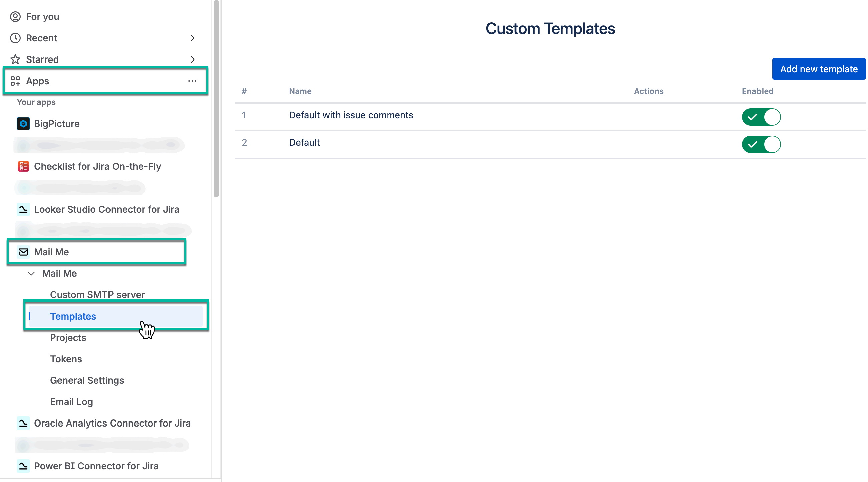Image resolution: width=868 pixels, height=482 pixels.
Task: Open the For you page
Action: pyautogui.click(x=42, y=17)
